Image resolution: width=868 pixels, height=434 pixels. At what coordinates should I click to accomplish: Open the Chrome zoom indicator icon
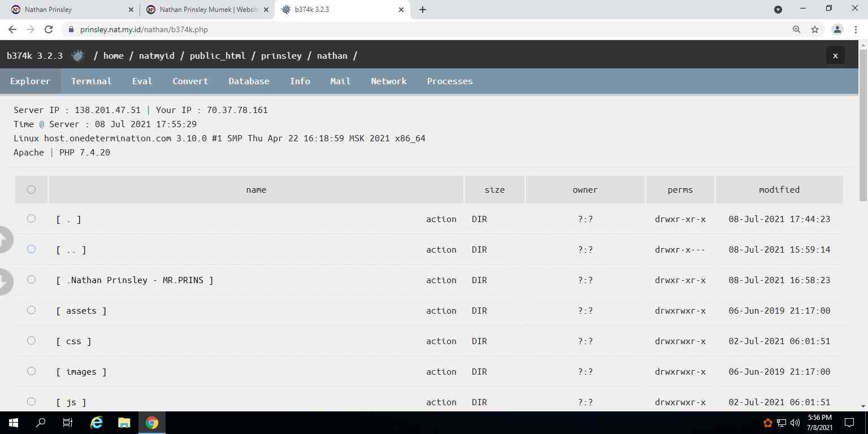pos(797,29)
